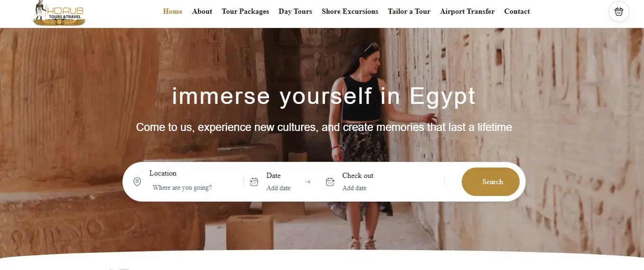This screenshot has height=270, width=644.
Task: Click the 'immerse yourself in Egypt' heading
Action: tap(324, 96)
